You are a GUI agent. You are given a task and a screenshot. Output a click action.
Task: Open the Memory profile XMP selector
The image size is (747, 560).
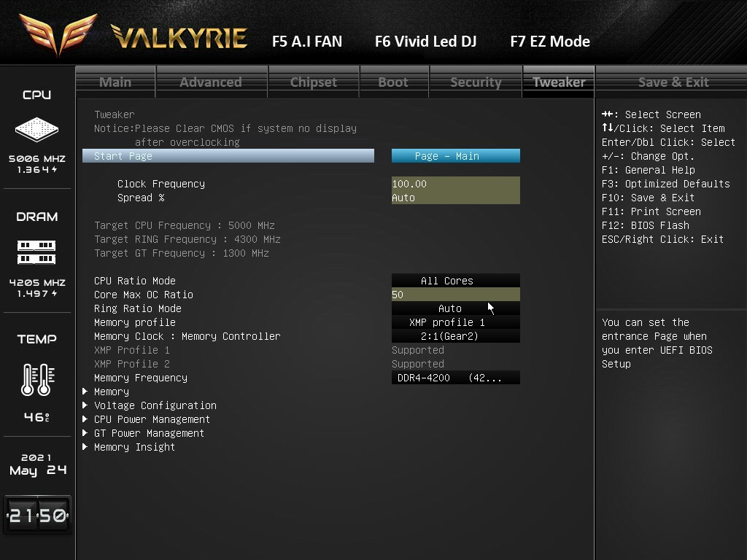(x=455, y=322)
